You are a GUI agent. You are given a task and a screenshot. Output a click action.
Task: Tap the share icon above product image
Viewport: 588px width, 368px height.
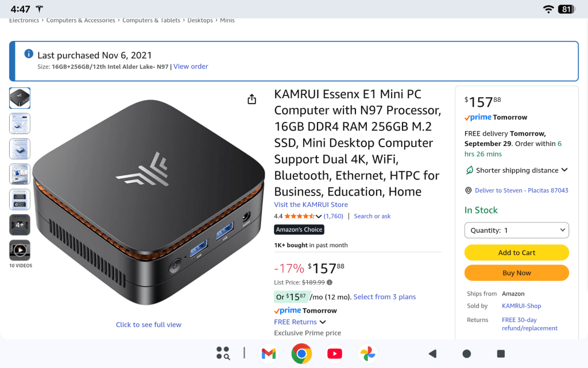(x=252, y=99)
